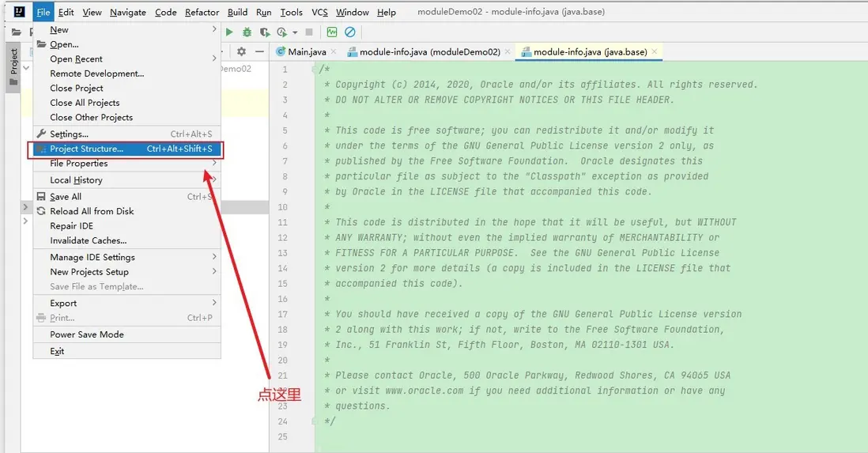Image resolution: width=868 pixels, height=453 pixels.
Task: Select Project Structure... menu entry
Action: pyautogui.click(x=126, y=149)
